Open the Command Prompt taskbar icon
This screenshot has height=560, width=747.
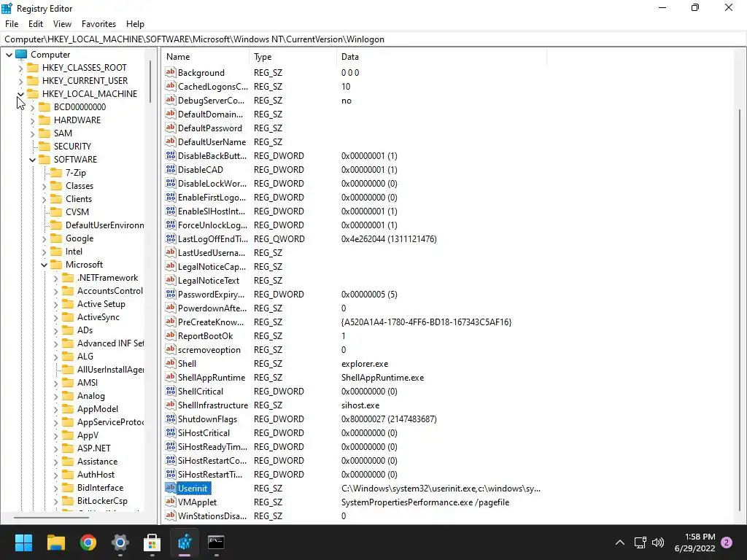pyautogui.click(x=216, y=542)
